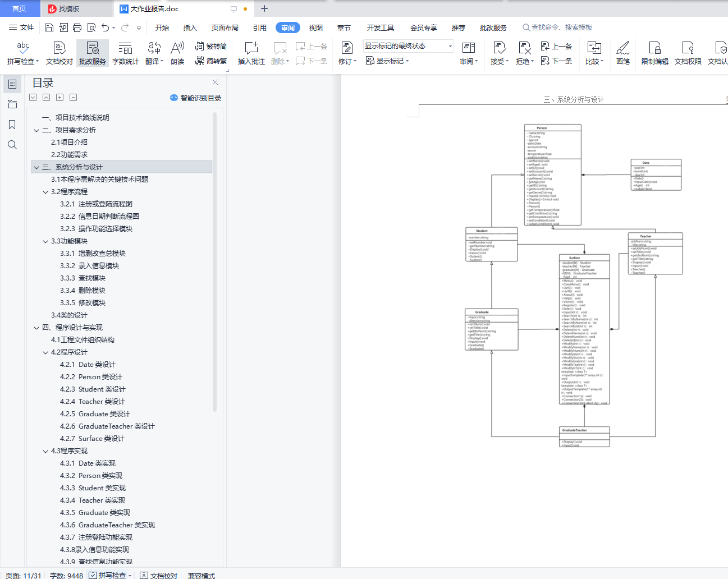Close the 目录 outline panel
This screenshot has height=579, width=728.
click(x=215, y=82)
